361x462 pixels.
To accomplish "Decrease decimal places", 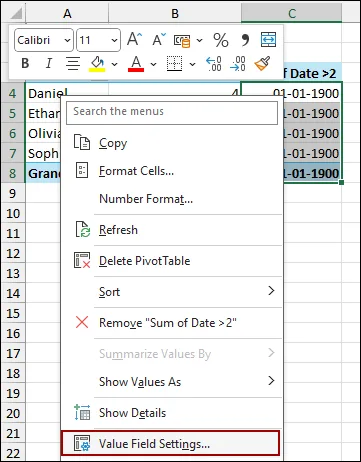I will click(x=238, y=63).
